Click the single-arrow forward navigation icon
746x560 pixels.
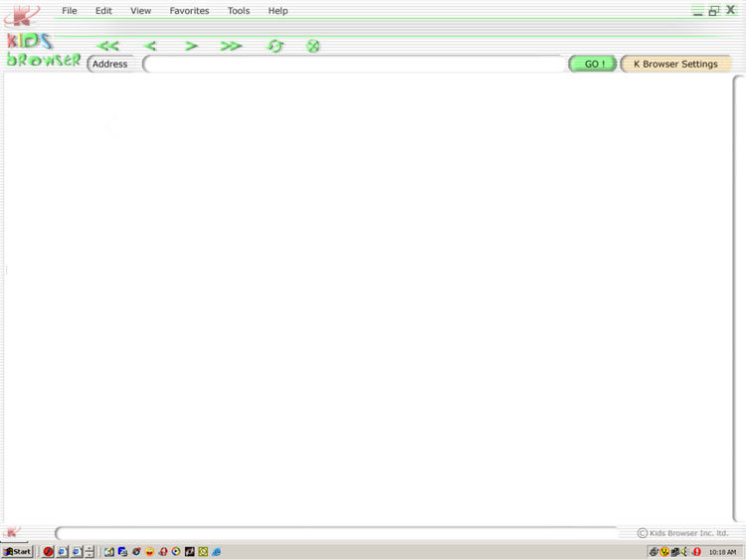click(x=191, y=46)
